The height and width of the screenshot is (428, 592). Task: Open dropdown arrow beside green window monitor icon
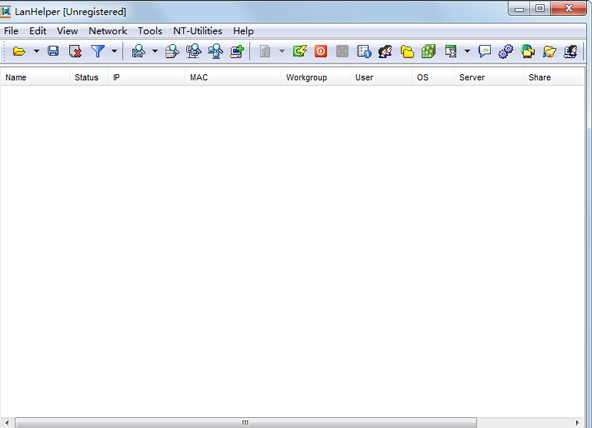pyautogui.click(x=467, y=51)
